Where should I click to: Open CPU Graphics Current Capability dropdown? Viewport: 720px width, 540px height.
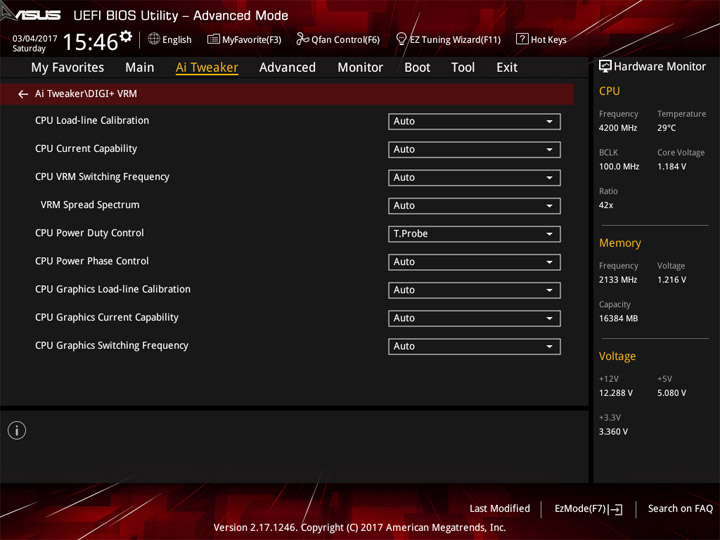[x=474, y=318]
